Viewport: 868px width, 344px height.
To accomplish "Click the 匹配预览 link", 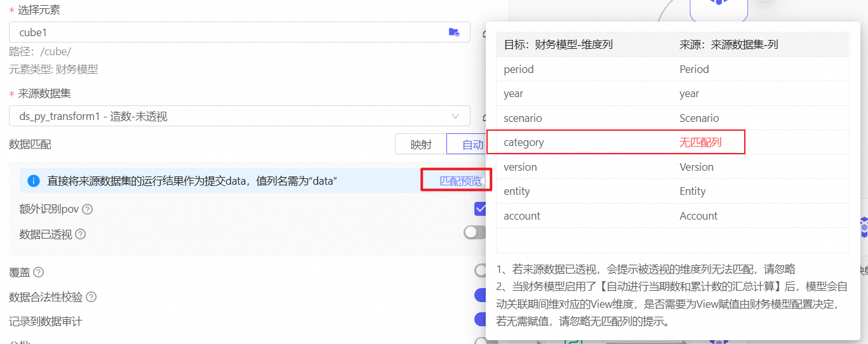I will click(460, 181).
